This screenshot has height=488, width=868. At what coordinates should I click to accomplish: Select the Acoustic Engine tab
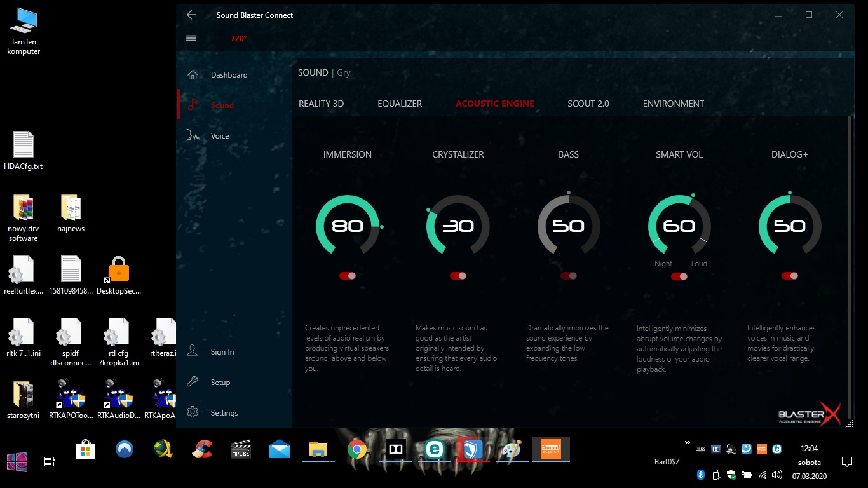point(495,104)
